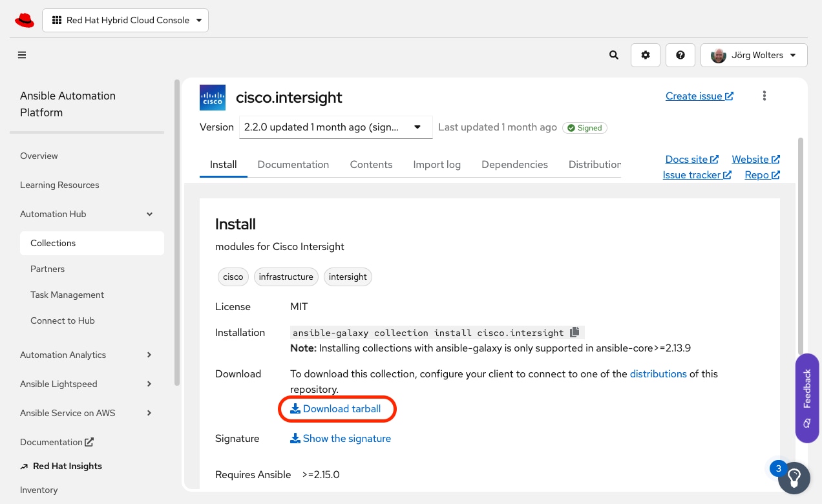
Task: Open the help question mark button
Action: pyautogui.click(x=680, y=55)
